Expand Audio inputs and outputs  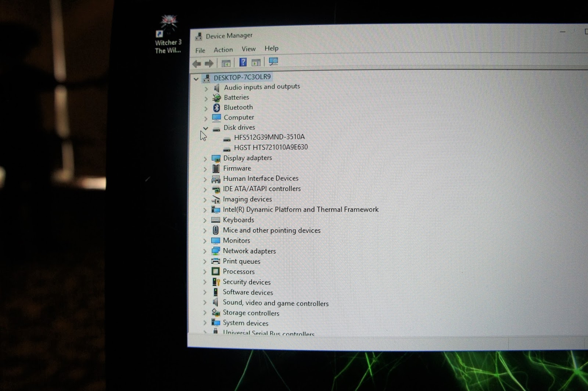click(x=206, y=89)
